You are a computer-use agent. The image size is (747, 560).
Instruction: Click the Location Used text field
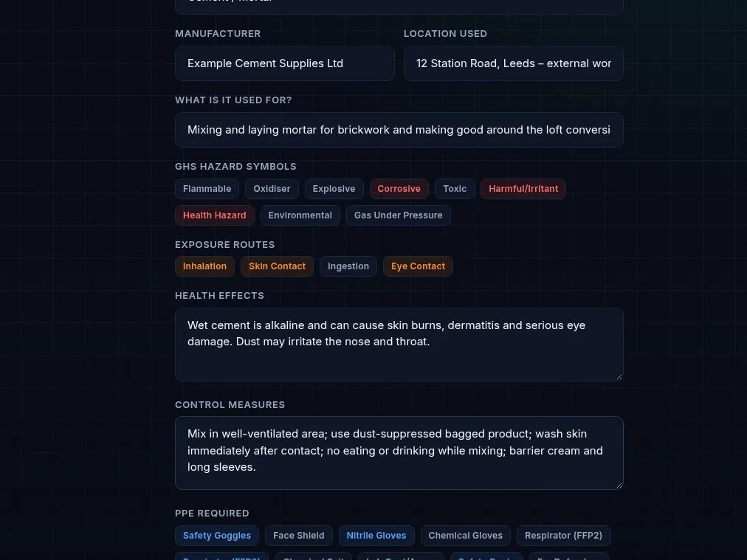514,63
